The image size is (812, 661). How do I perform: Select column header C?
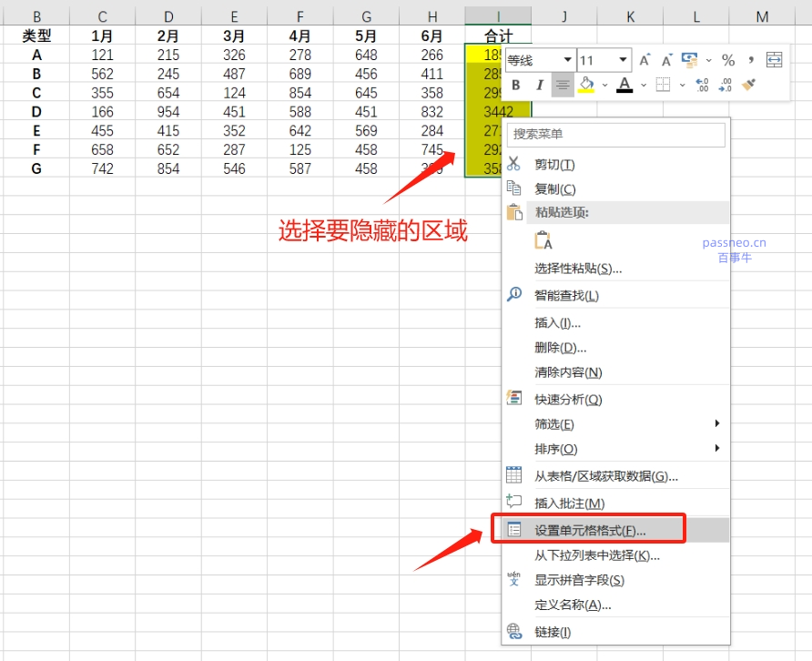(x=103, y=16)
